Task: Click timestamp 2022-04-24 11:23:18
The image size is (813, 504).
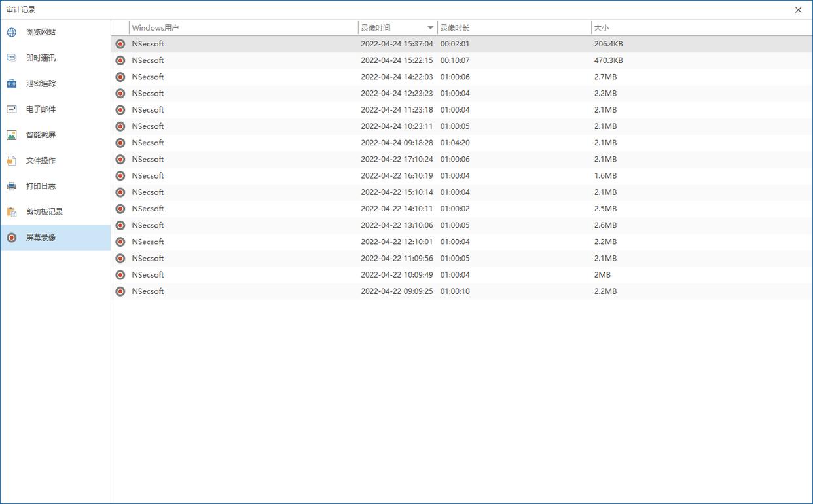Action: click(x=397, y=110)
